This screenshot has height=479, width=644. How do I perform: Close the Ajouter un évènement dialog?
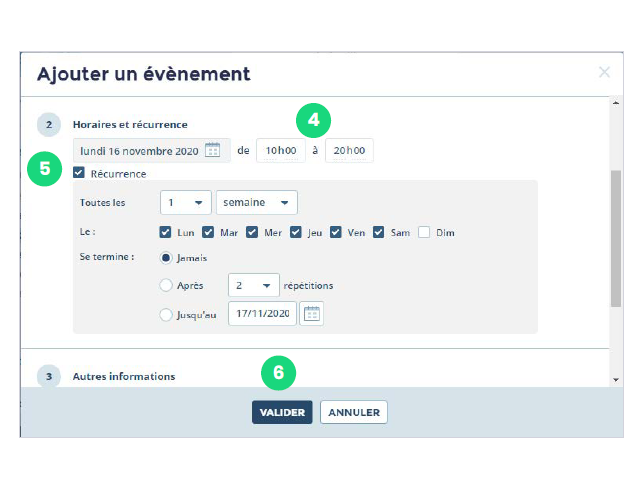[604, 72]
